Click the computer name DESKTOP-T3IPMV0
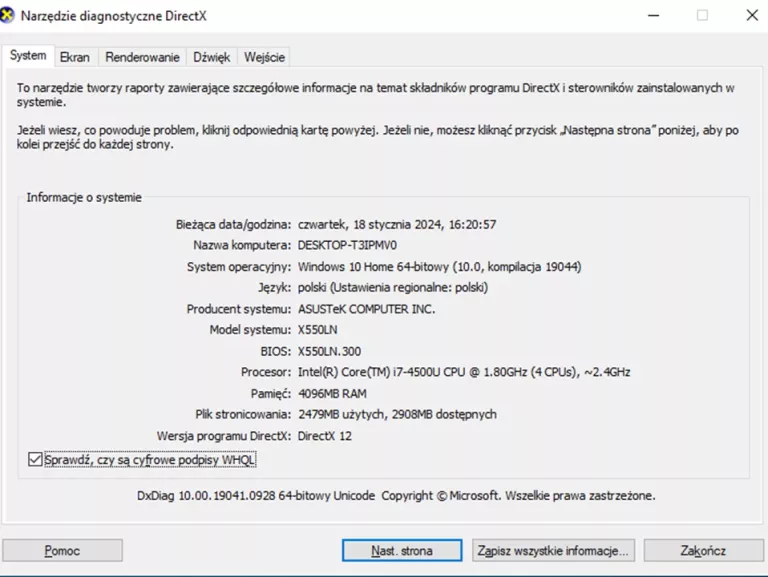The image size is (768, 577). pyautogui.click(x=347, y=245)
